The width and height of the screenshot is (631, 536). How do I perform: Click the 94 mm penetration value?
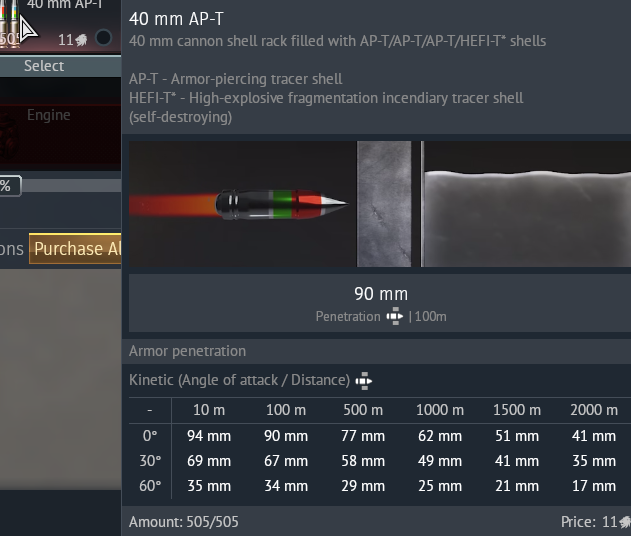(x=209, y=436)
